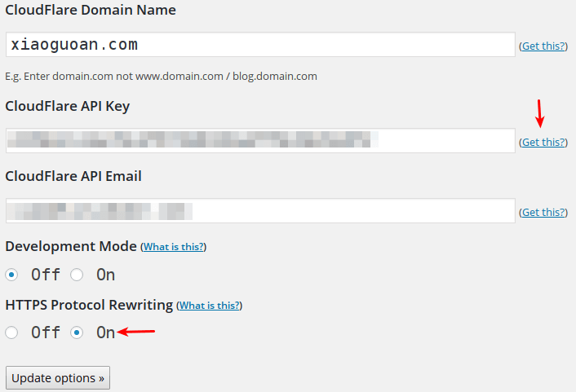Click the 'Development Mode' heading text
This screenshot has height=392, width=576.
71,246
